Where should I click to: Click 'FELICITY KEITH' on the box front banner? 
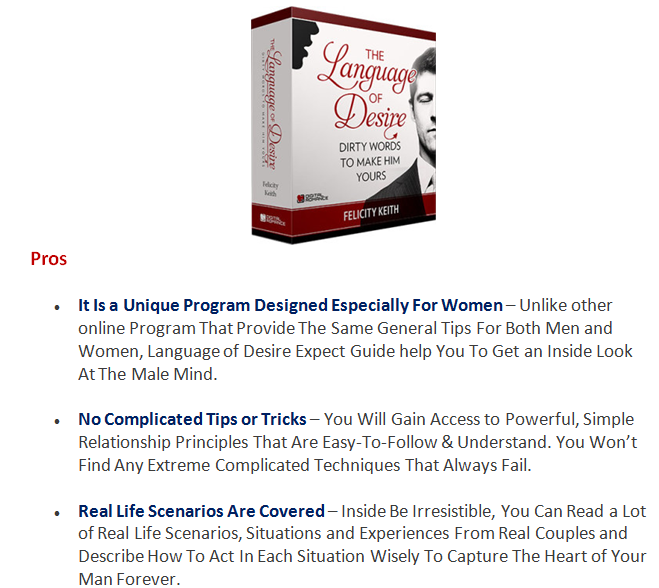click(371, 213)
